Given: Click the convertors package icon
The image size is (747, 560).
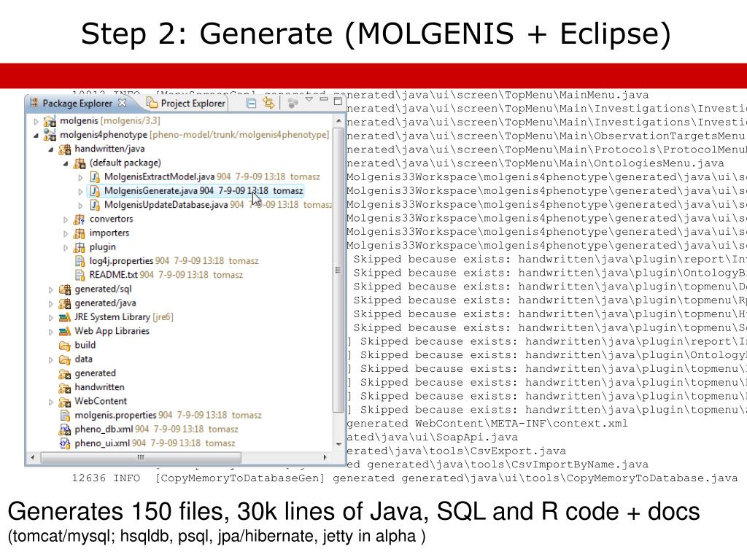Looking at the screenshot, I should 79,219.
